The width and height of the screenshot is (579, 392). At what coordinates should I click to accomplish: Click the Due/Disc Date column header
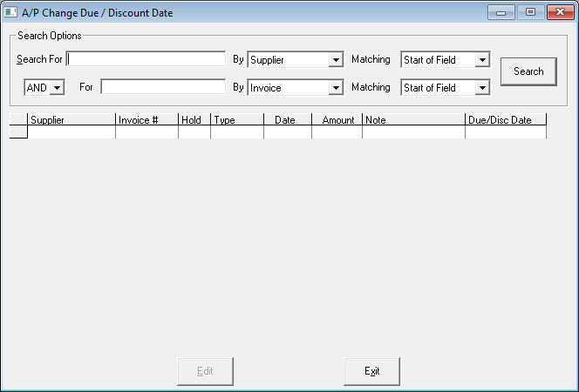click(506, 120)
